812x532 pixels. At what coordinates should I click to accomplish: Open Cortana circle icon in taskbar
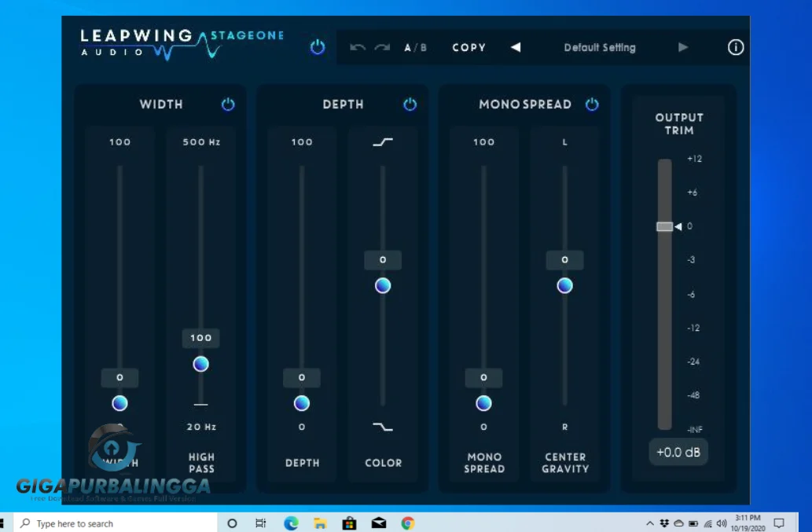[x=232, y=523]
